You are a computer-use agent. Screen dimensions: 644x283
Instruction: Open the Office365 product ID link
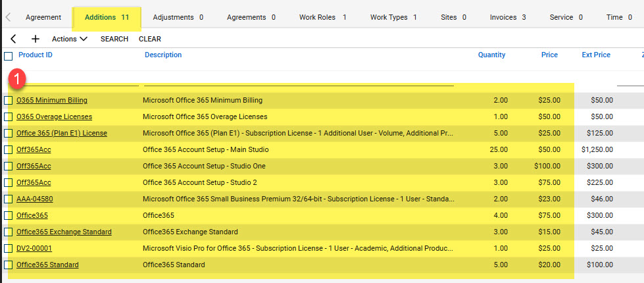click(x=32, y=215)
